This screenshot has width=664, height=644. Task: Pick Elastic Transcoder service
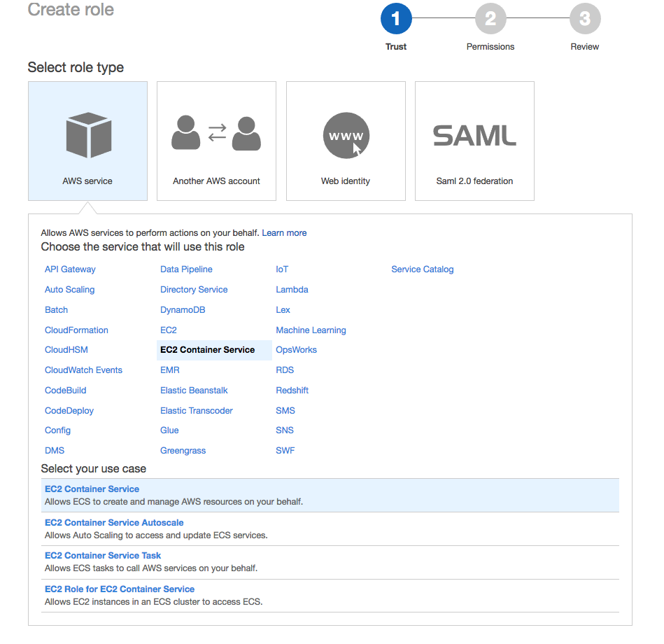197,411
